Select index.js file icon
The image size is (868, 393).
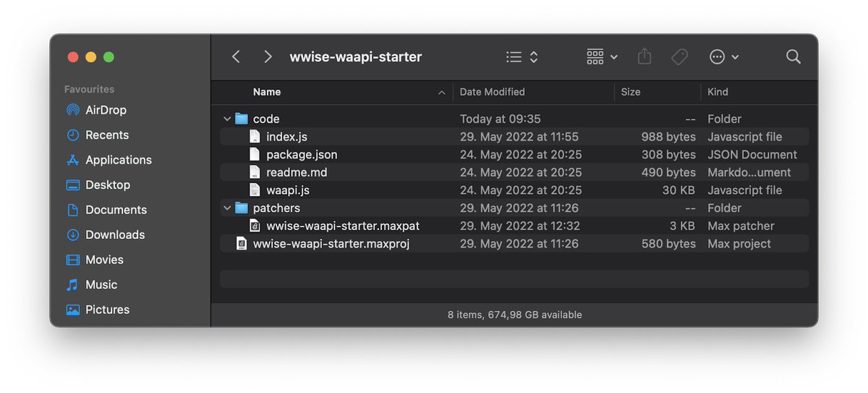pyautogui.click(x=254, y=137)
